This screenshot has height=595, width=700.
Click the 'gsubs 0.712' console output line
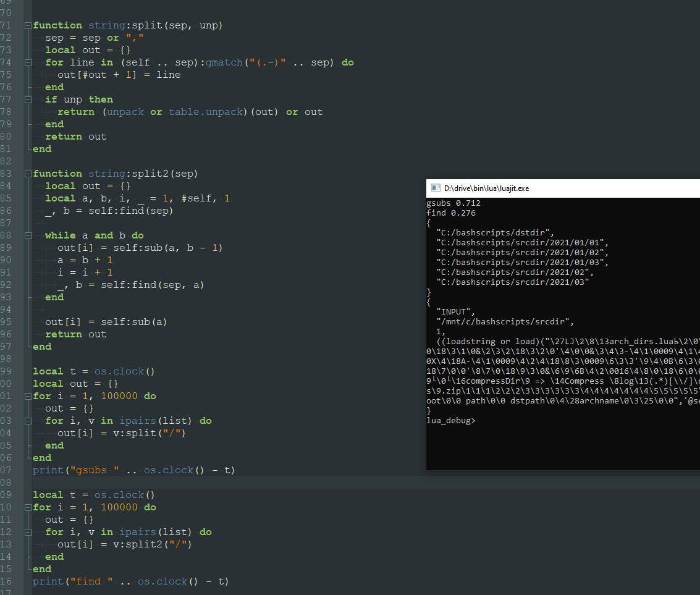tap(453, 203)
